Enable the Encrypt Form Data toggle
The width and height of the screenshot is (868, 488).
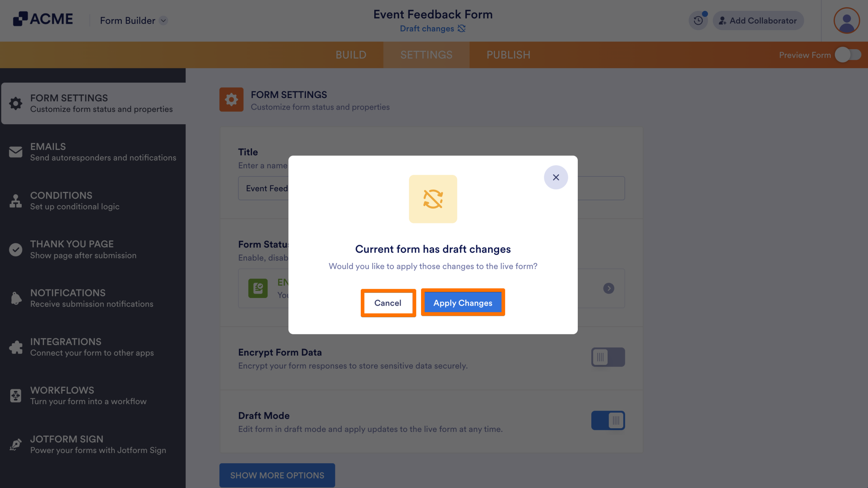click(x=608, y=357)
